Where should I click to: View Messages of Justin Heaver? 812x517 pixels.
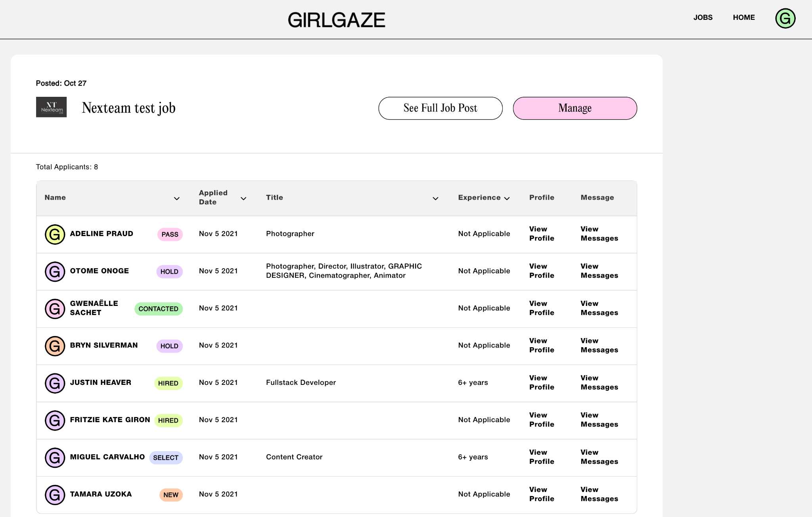(x=599, y=382)
